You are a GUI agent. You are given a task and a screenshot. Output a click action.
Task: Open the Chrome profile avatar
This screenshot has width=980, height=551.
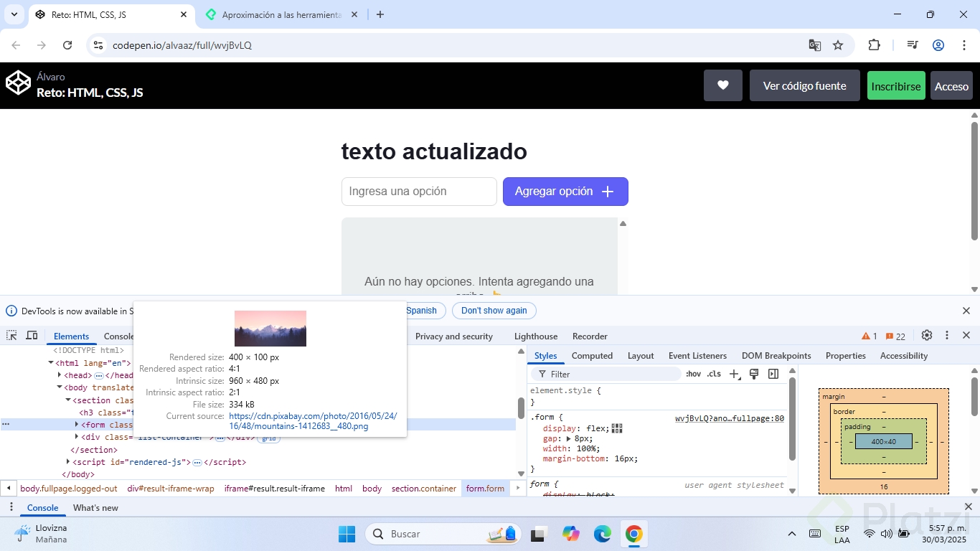[x=938, y=45]
